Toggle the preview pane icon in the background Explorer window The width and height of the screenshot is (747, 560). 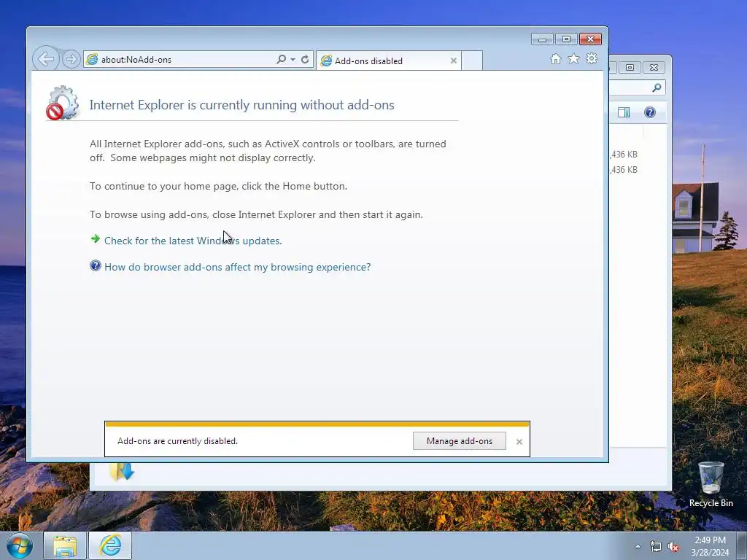624,112
